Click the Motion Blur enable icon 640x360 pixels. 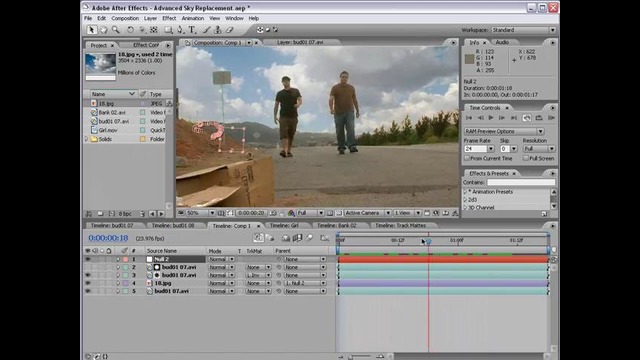tap(309, 238)
